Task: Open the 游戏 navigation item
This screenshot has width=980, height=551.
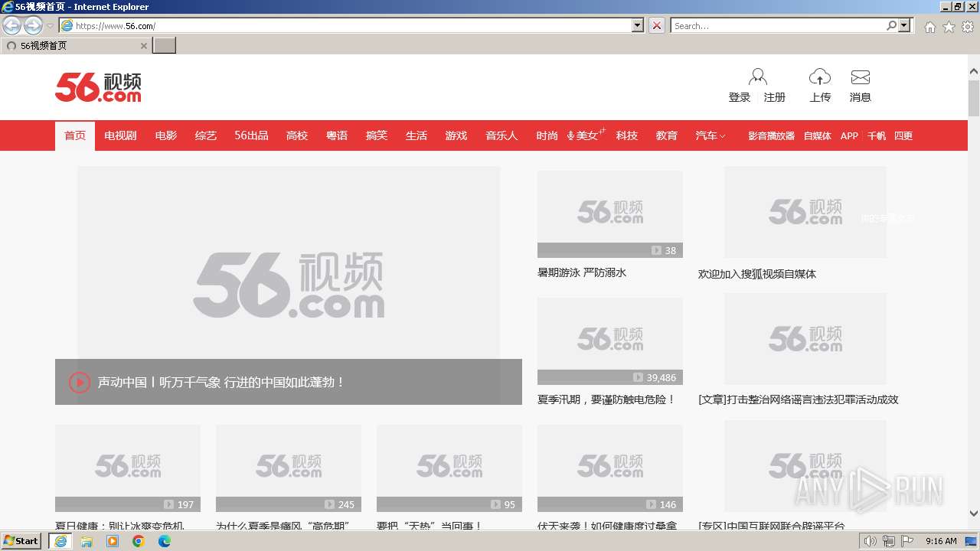Action: pyautogui.click(x=456, y=135)
